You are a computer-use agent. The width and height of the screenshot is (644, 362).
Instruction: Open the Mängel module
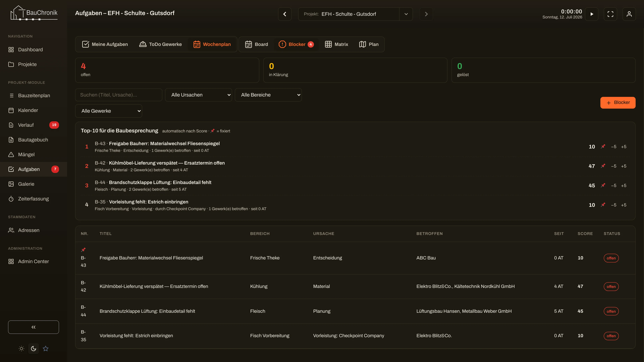(34, 154)
